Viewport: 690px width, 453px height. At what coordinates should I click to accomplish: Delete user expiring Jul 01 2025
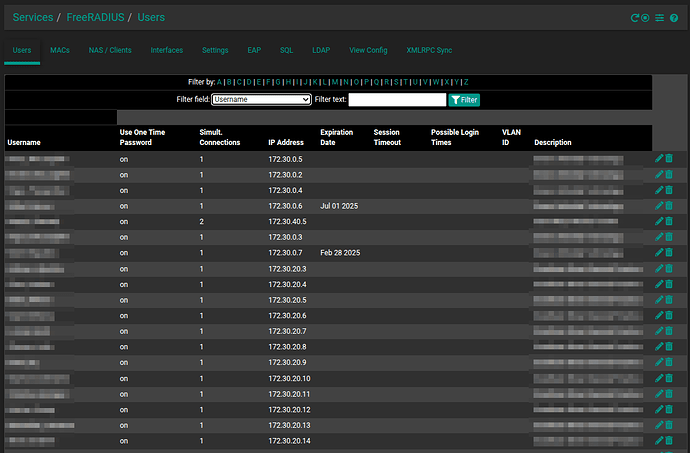coord(669,206)
